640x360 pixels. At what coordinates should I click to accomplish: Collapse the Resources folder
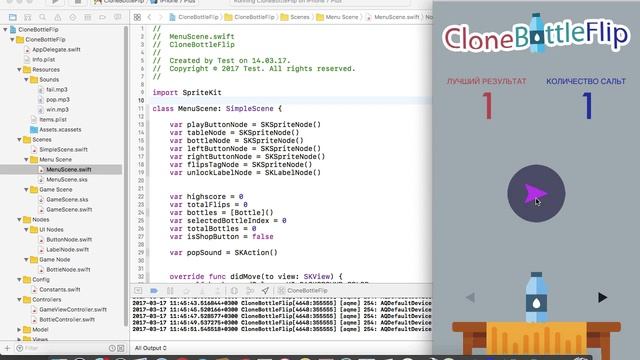(19, 69)
